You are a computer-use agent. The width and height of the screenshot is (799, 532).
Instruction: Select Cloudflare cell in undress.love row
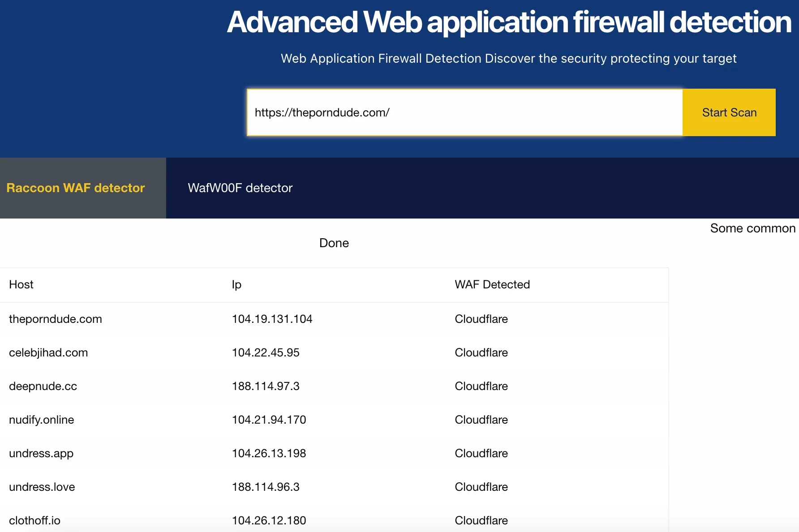(481, 487)
